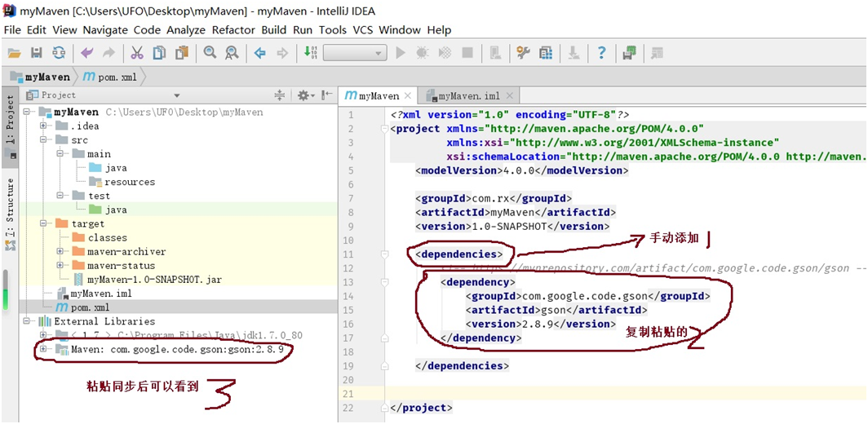Open the run configuration combo box
The width and height of the screenshot is (868, 424).
pos(355,53)
